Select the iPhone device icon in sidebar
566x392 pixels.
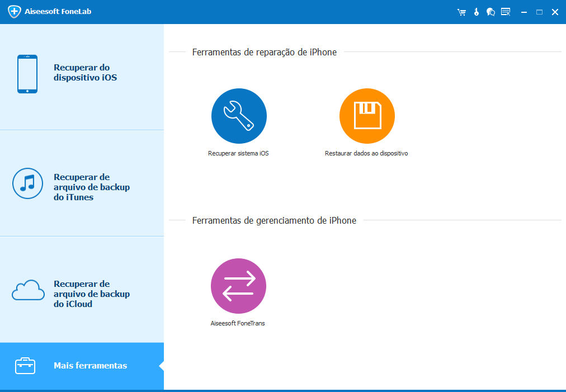[27, 74]
